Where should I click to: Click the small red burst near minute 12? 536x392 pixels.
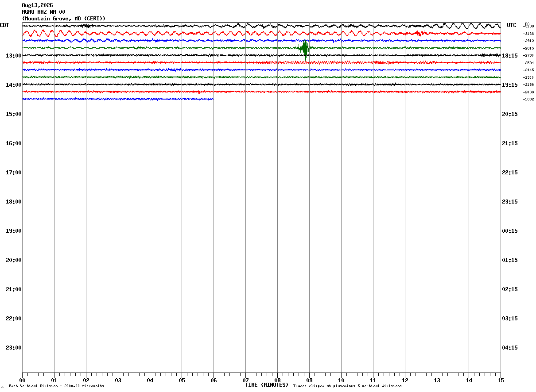[421, 33]
